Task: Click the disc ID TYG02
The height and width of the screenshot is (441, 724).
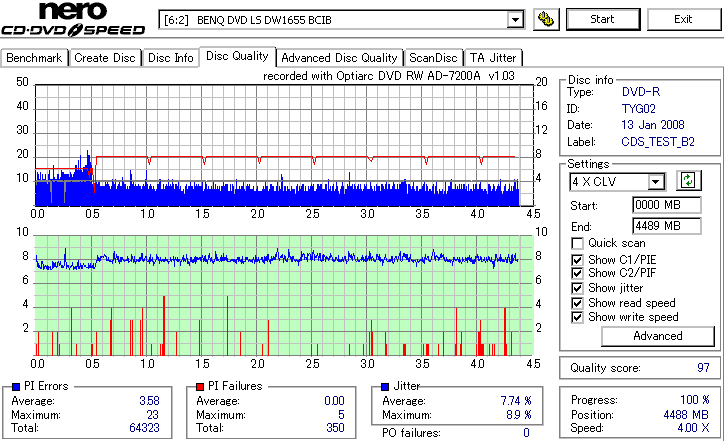Action: click(x=639, y=109)
